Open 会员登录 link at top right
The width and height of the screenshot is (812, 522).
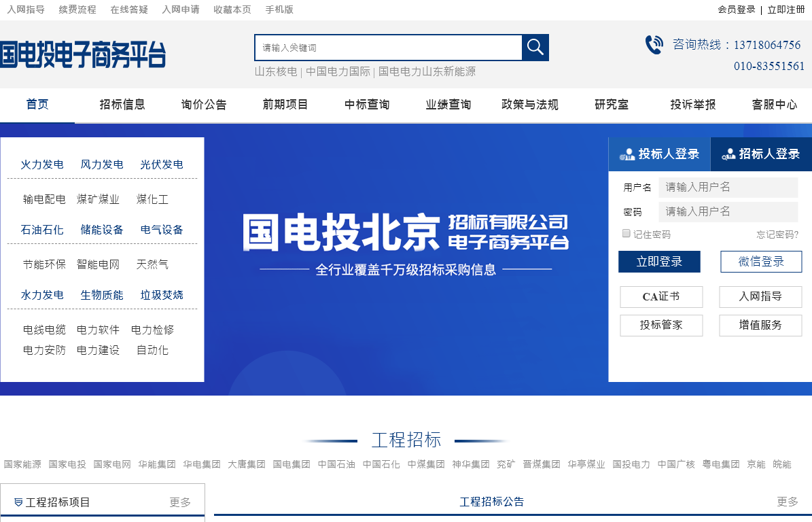point(737,10)
